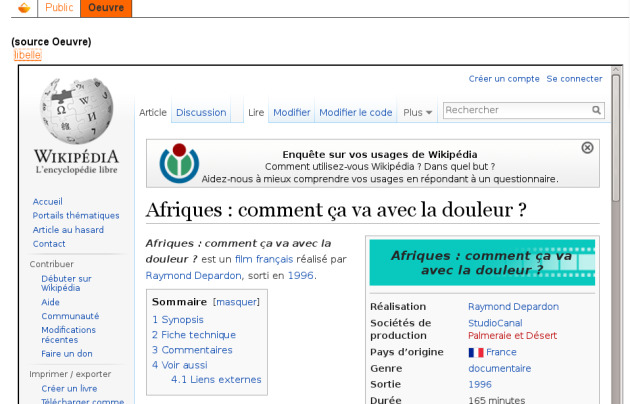
Task: Click Créer un livre link
Action: [69, 389]
